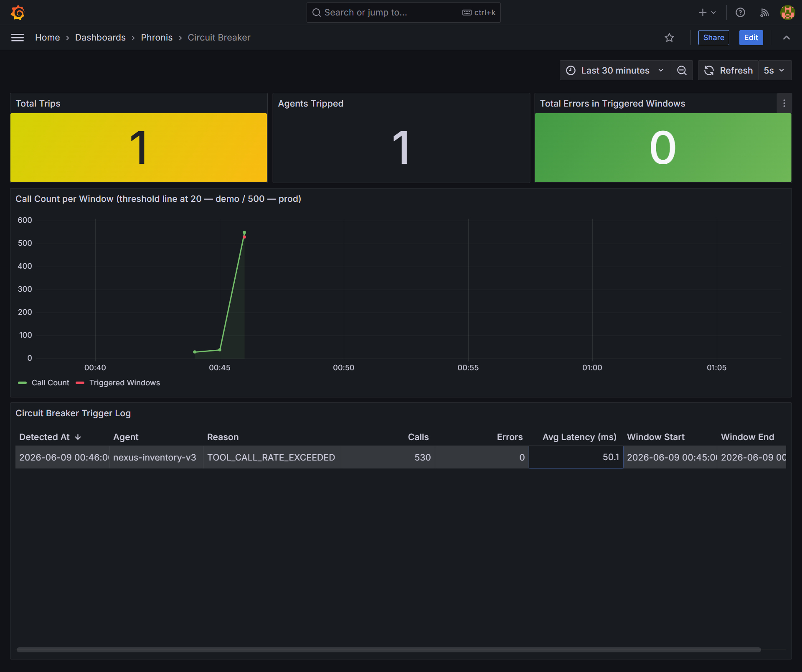Click the Errors cell showing 0

482,457
